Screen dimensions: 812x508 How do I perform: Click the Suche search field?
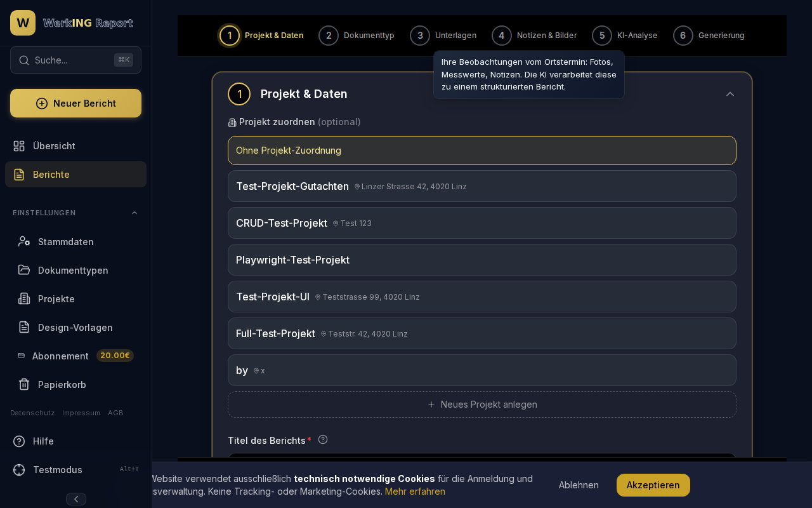pos(75,60)
